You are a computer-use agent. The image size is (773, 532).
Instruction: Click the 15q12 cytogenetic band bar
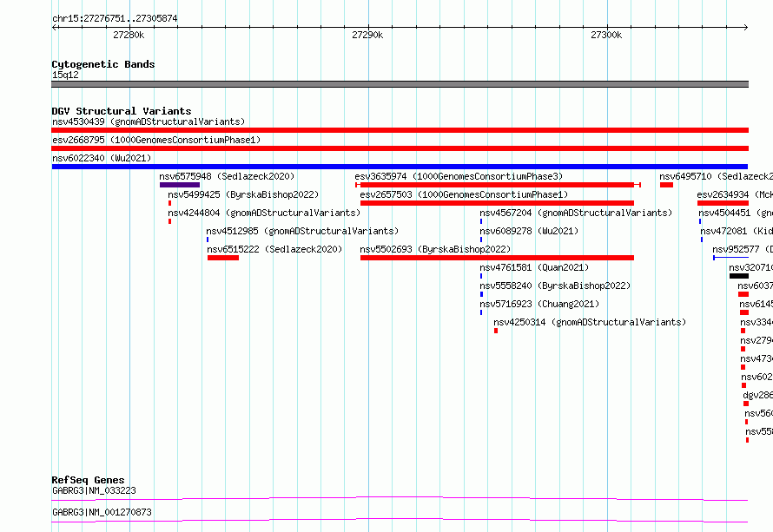point(400,84)
